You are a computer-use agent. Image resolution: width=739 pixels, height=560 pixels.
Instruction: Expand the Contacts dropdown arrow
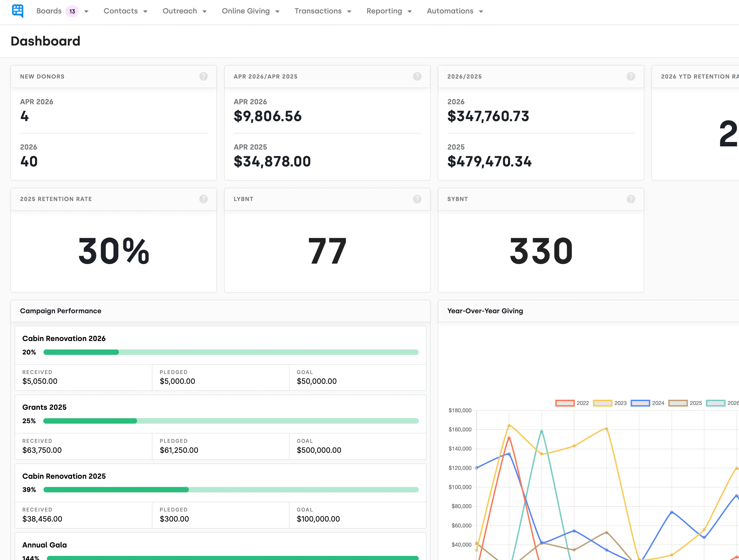point(145,11)
